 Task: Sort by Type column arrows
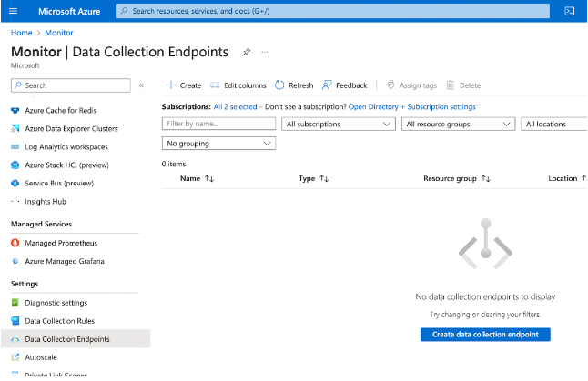(324, 179)
